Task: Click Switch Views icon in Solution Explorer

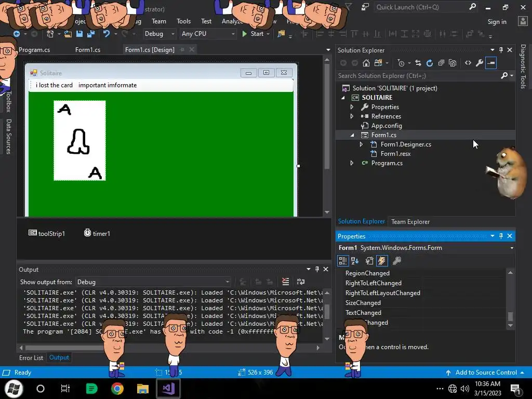Action: click(x=378, y=63)
